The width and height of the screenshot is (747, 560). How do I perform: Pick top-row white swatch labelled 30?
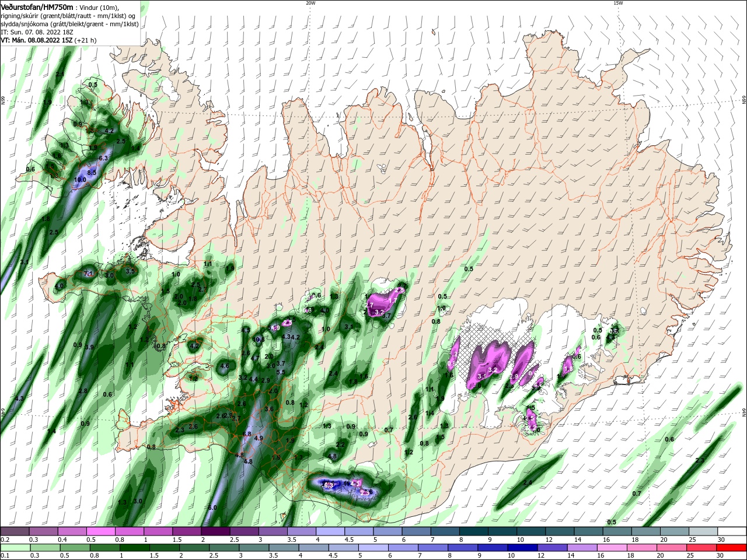731,531
